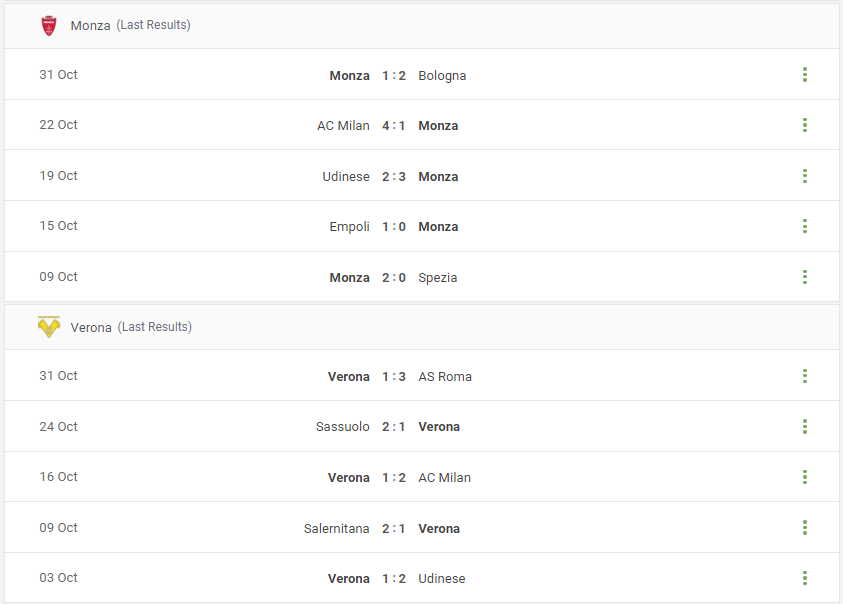Click the 19 Oct date in Monza results
843x604 pixels.
[x=58, y=175]
